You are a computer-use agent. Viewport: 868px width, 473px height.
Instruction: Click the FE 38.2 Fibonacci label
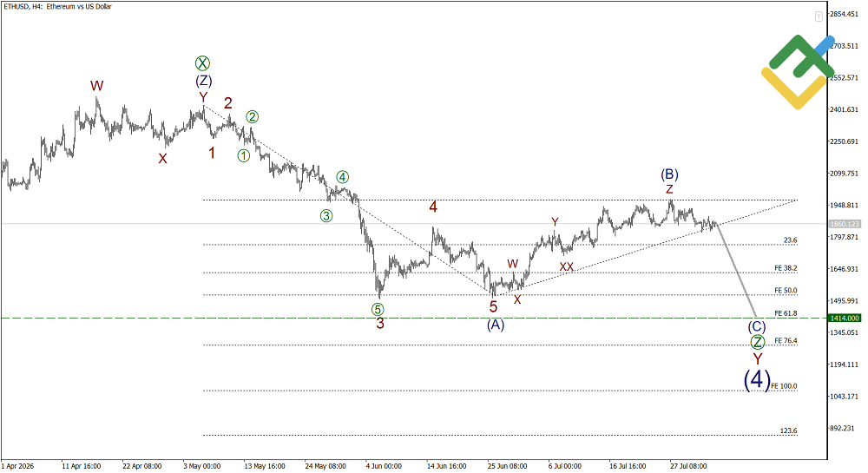click(x=786, y=268)
